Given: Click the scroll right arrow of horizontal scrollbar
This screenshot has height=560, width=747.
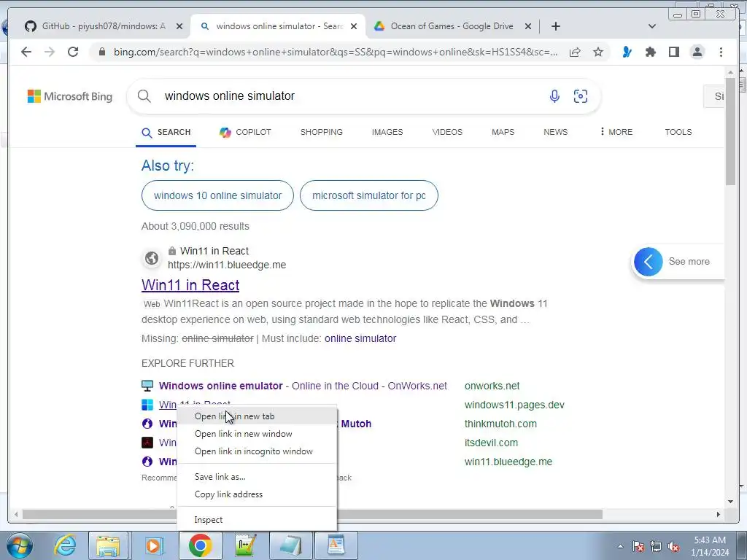Looking at the screenshot, I should pyautogui.click(x=718, y=514).
